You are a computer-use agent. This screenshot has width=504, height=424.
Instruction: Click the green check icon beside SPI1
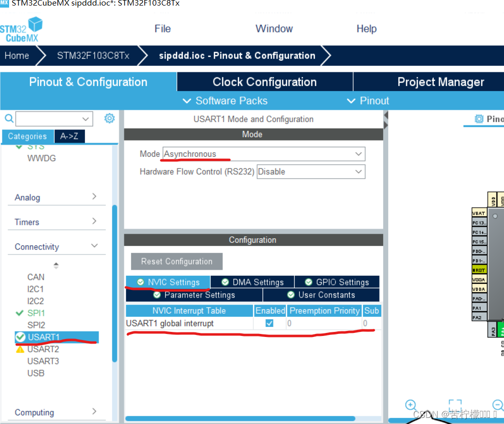click(20, 313)
